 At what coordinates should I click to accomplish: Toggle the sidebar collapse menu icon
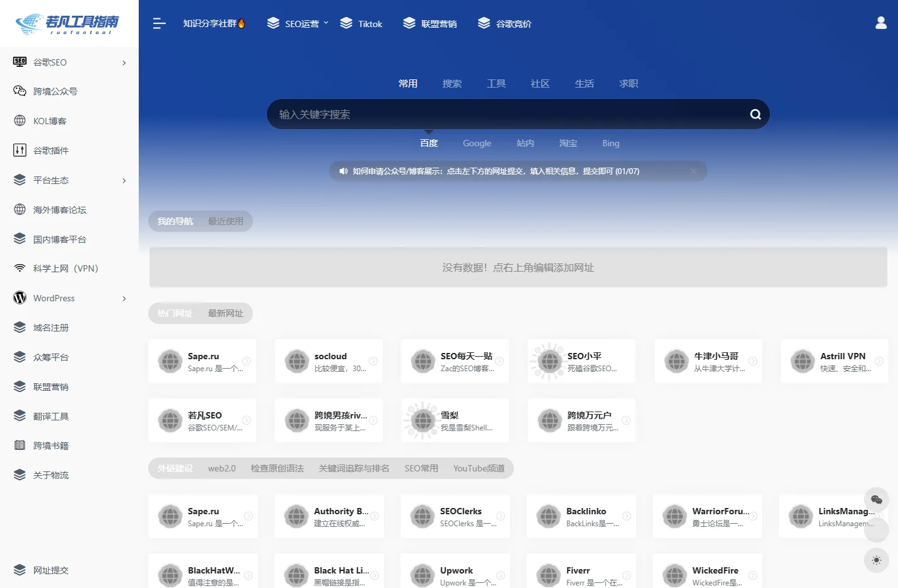(159, 23)
